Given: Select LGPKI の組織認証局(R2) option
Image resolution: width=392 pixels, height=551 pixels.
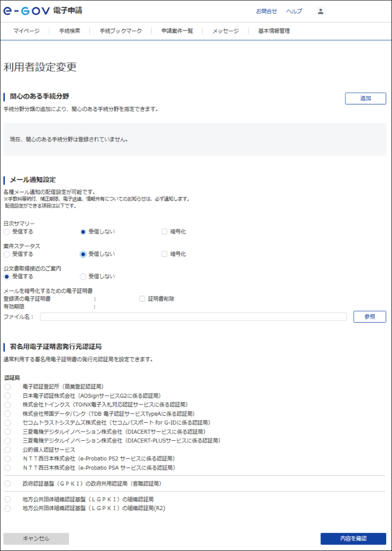Looking at the screenshot, I should coord(8,508).
